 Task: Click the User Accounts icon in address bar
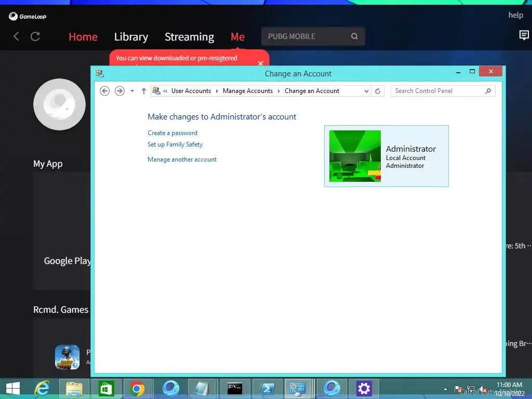tap(156, 90)
